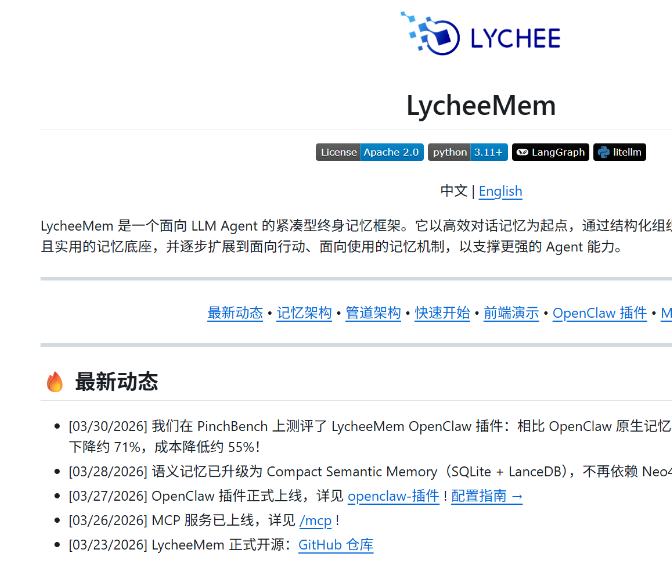Viewport: 672px width, 564px height.
Task: Click the LangGraph badge
Action: (x=550, y=152)
